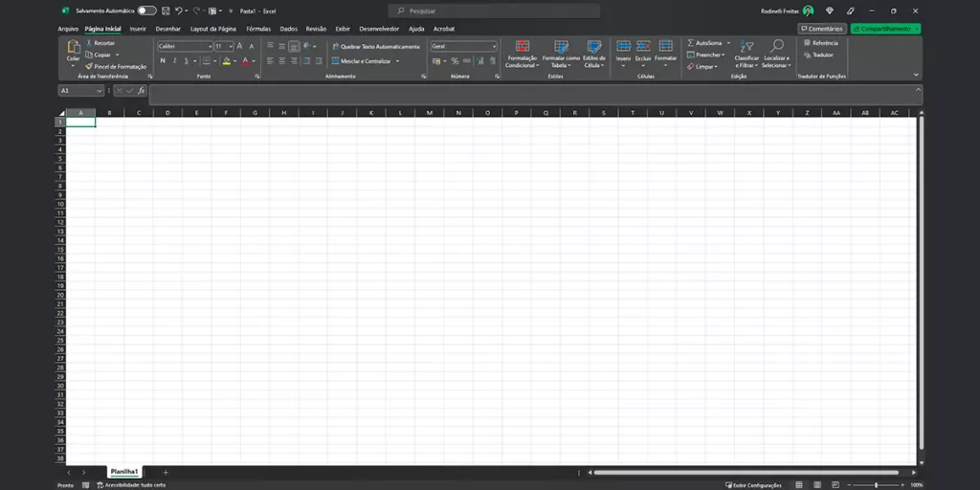Click accounting number format icon
The width and height of the screenshot is (980, 490).
tap(436, 60)
